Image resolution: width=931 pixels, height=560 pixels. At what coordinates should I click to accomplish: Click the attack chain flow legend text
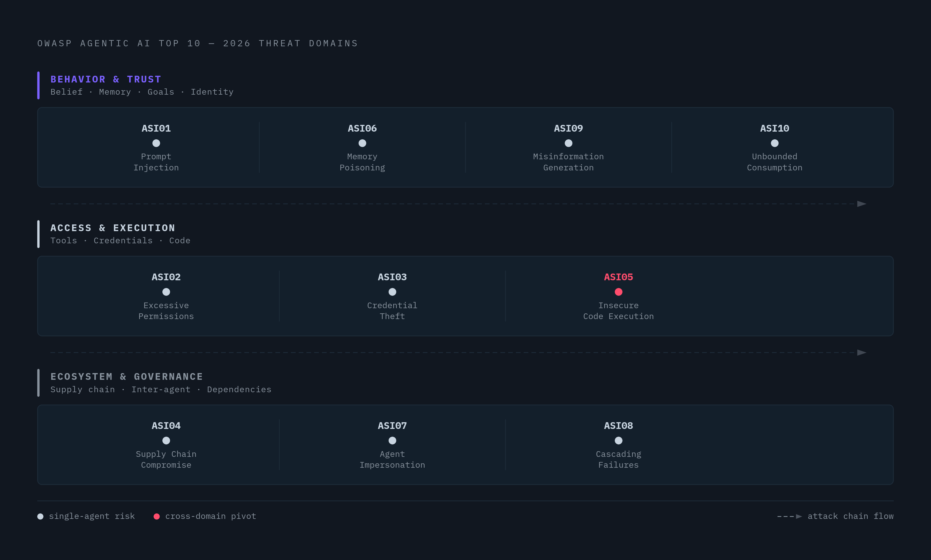(x=851, y=516)
